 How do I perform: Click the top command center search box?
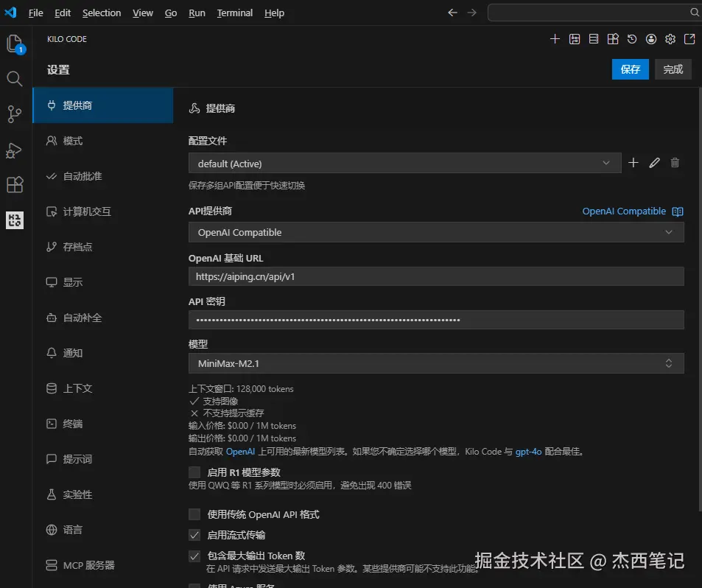tap(594, 13)
